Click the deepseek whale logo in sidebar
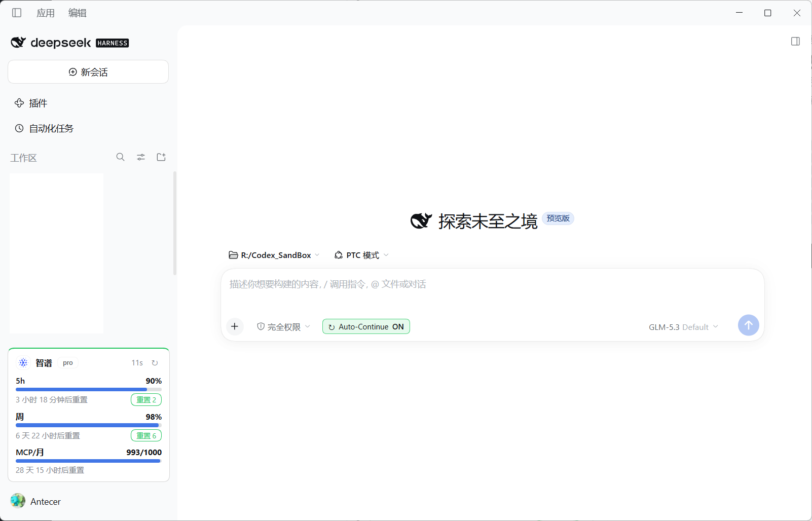 coord(18,43)
